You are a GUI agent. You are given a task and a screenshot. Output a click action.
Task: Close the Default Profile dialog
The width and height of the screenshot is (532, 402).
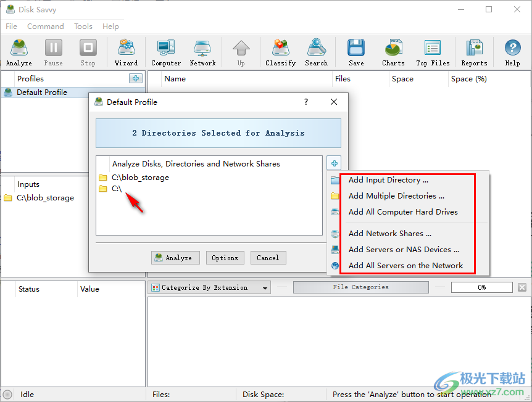pos(334,102)
